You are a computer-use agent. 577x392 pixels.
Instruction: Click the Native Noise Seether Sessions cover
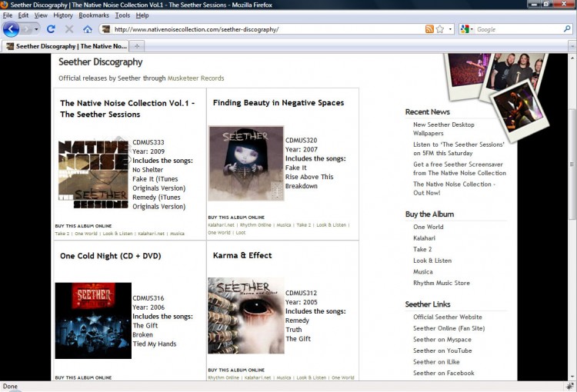tap(93, 174)
